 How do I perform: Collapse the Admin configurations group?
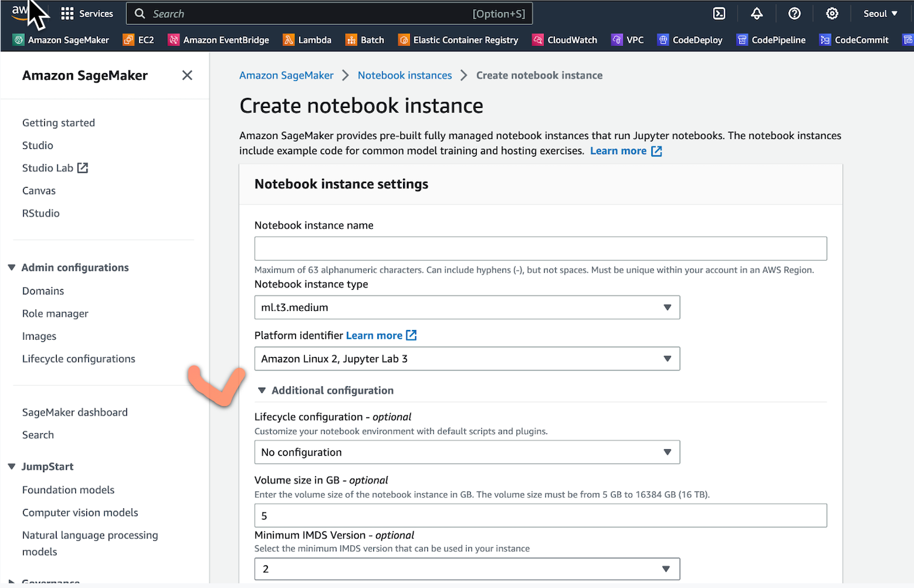11,267
